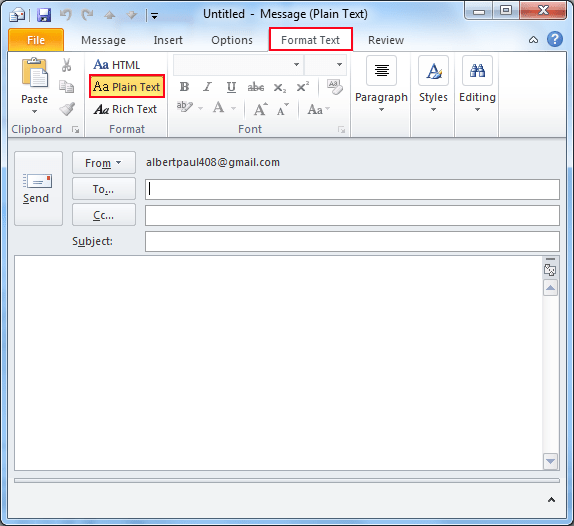Image resolution: width=574 pixels, height=526 pixels.
Task: Click the Send button
Action: point(38,189)
